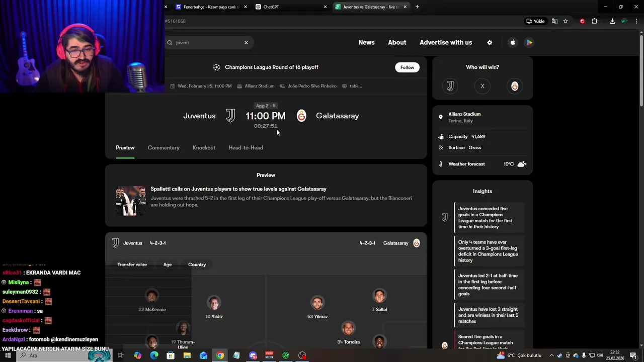The image size is (644, 362).
Task: Open the Windows notification center
Action: pyautogui.click(x=633, y=355)
